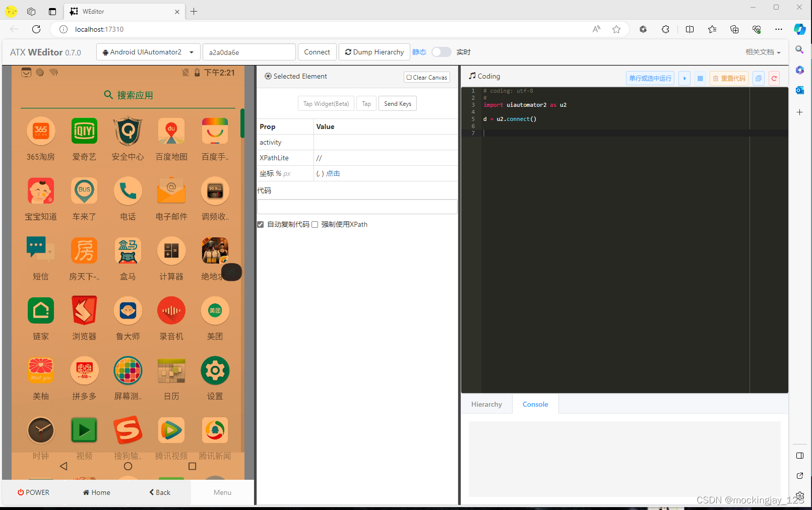Screen dimensions: 812x510
Task: Click the Back button below the device screen
Action: click(160, 492)
